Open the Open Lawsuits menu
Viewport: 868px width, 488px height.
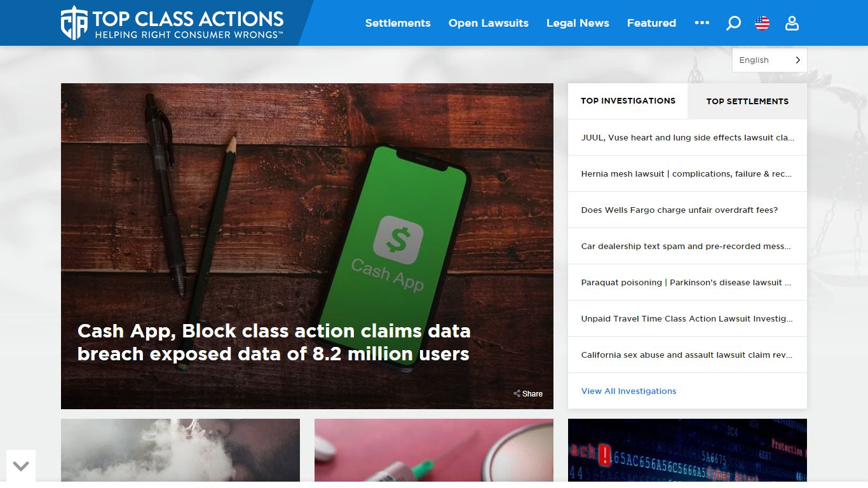[x=489, y=23]
